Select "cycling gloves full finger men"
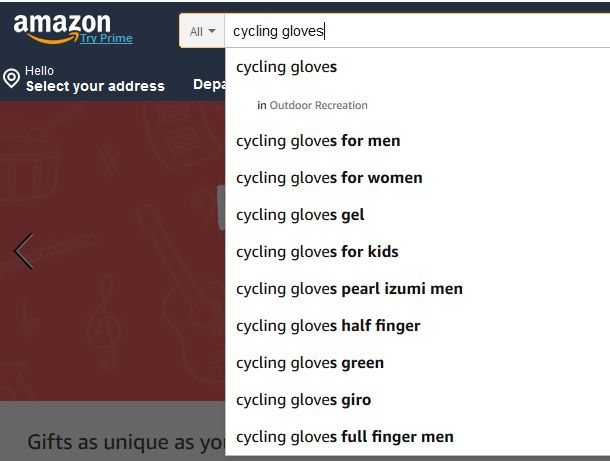The width and height of the screenshot is (610, 461). (344, 437)
